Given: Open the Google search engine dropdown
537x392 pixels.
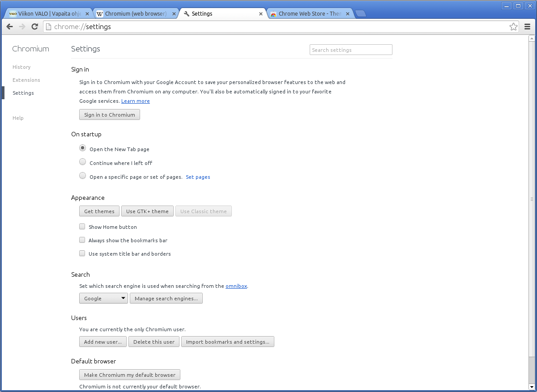Looking at the screenshot, I should click(103, 298).
